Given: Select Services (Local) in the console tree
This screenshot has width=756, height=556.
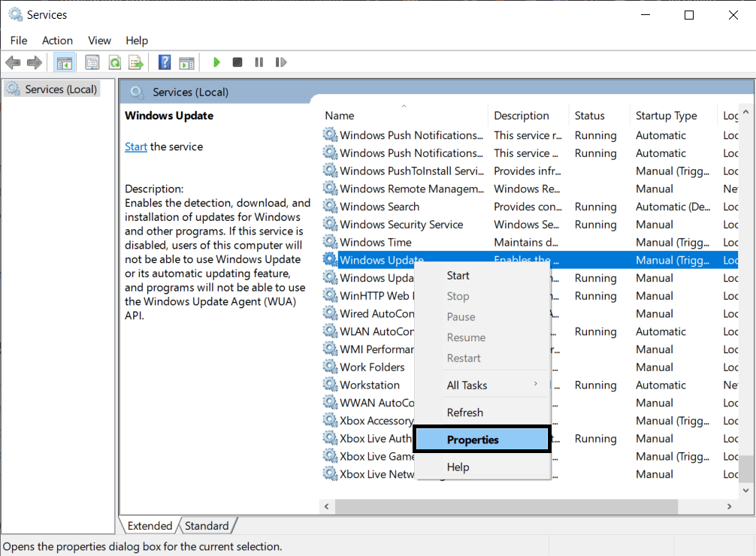Looking at the screenshot, I should (x=52, y=89).
